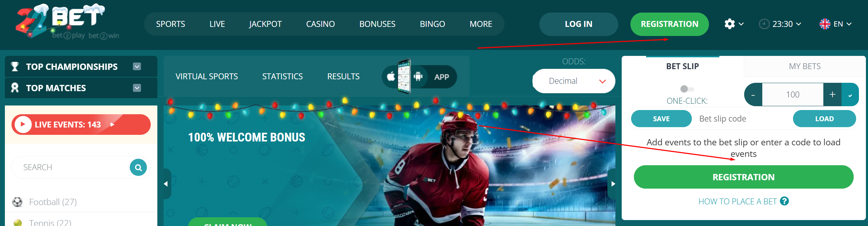Click the Log In button
Screen dimensions: 868x226
coord(578,24)
